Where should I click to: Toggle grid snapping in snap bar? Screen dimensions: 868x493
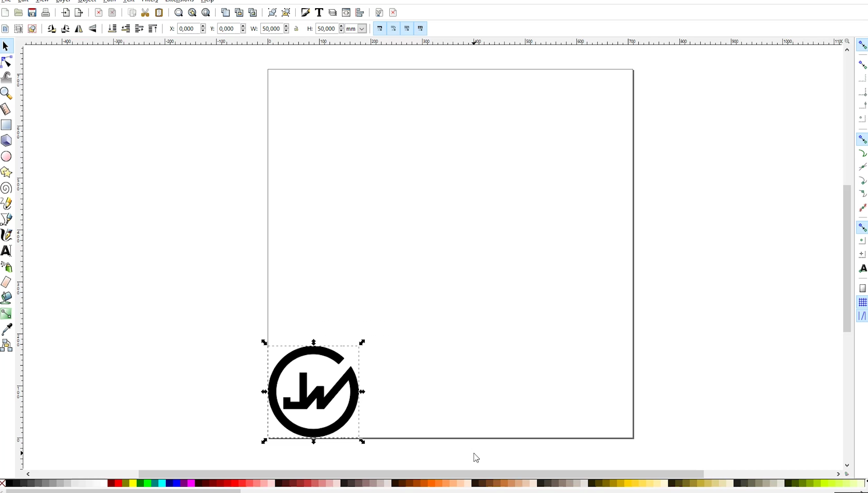pyautogui.click(x=863, y=302)
